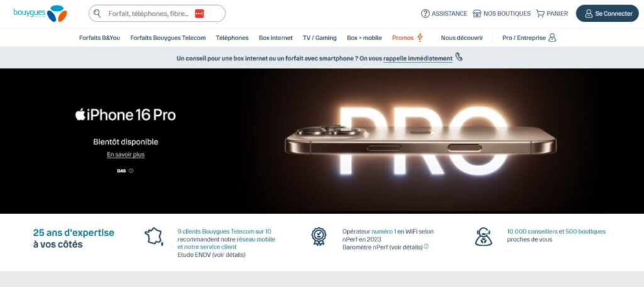Click Etude ENOV (voir détails) text
This screenshot has width=644, height=287.
click(211, 255)
